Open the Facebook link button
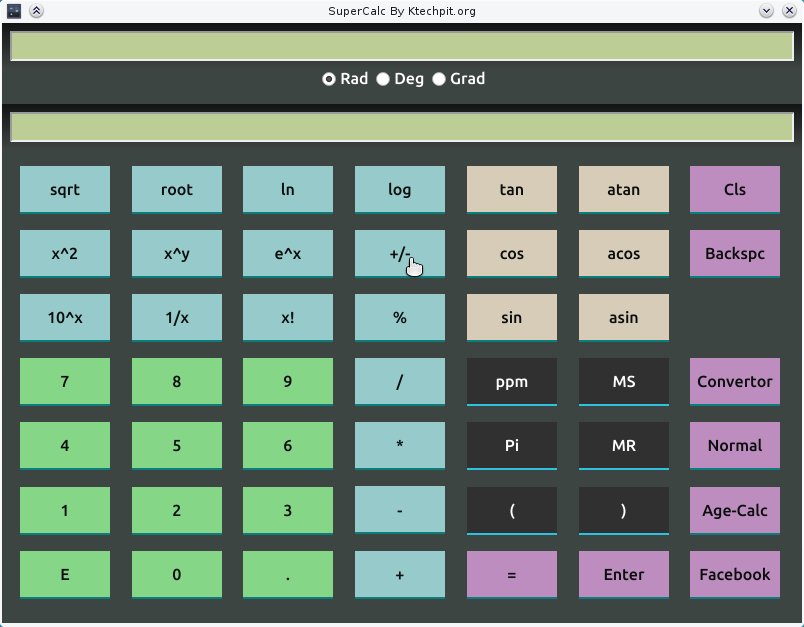804x627 pixels. pyautogui.click(x=735, y=575)
